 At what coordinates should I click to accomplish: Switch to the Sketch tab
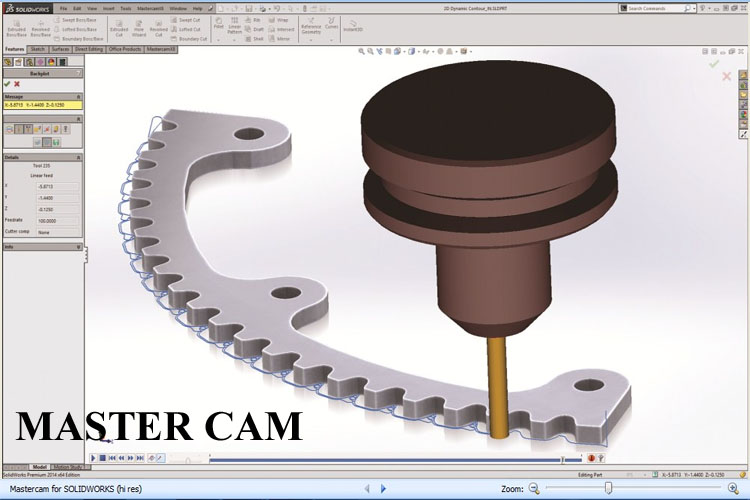click(x=37, y=49)
